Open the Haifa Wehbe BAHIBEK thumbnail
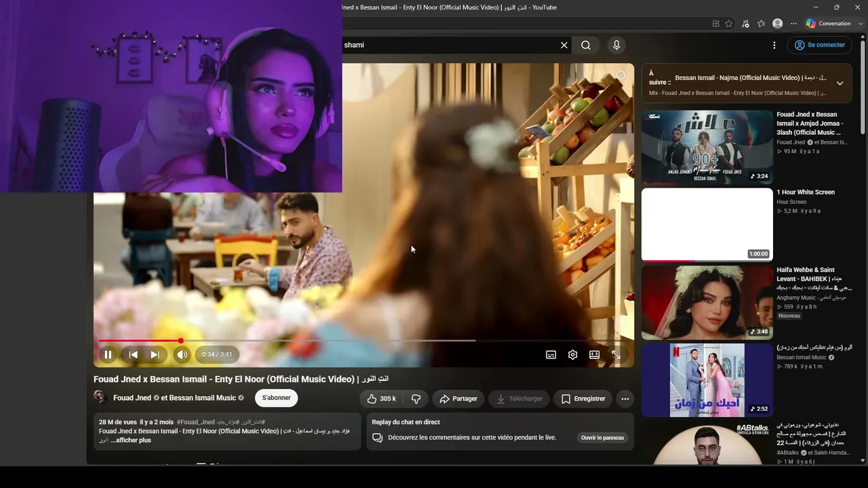This screenshot has width=868, height=488. click(707, 302)
